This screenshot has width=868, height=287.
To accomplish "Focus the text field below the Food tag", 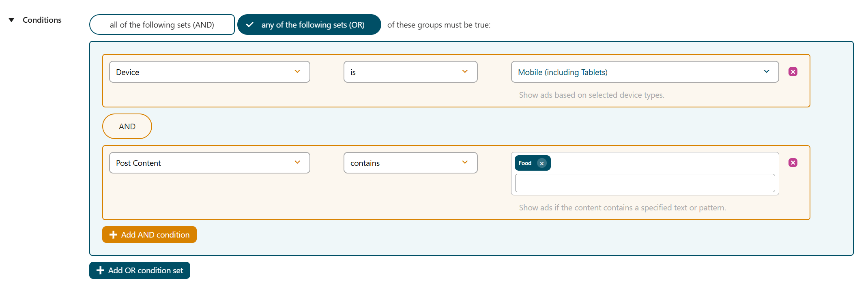I will 645,183.
